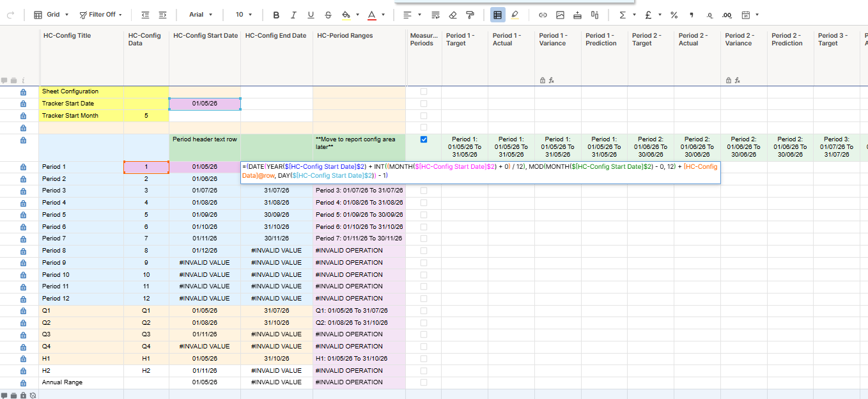The height and width of the screenshot is (399, 868).
Task: Check the Tracker Start Date row checkbox
Action: pyautogui.click(x=424, y=104)
